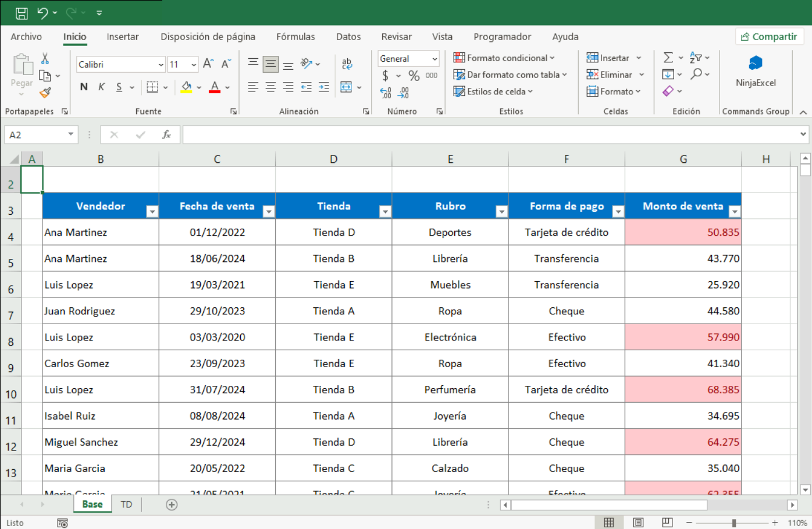
Task: Copy the selection using the copy icon
Action: point(45,75)
